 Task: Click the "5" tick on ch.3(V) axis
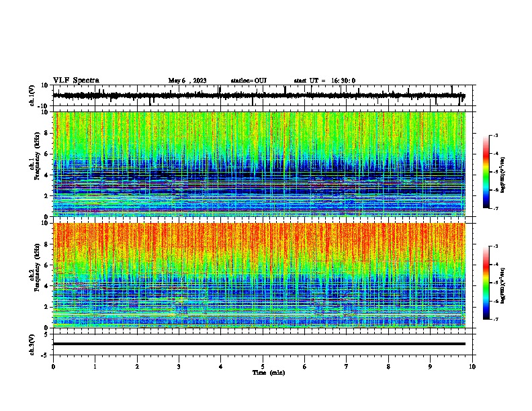(x=46, y=334)
